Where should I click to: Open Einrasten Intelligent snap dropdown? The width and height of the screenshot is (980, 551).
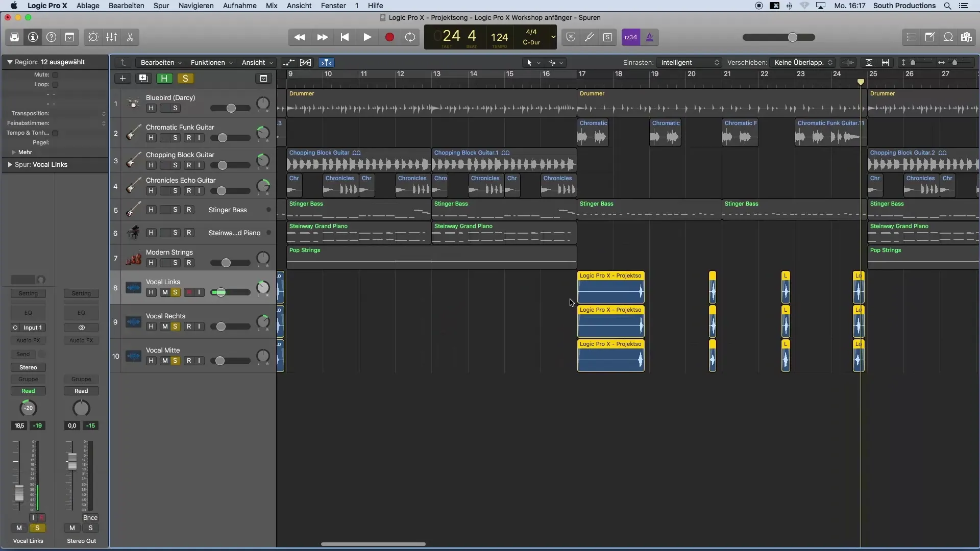689,63
